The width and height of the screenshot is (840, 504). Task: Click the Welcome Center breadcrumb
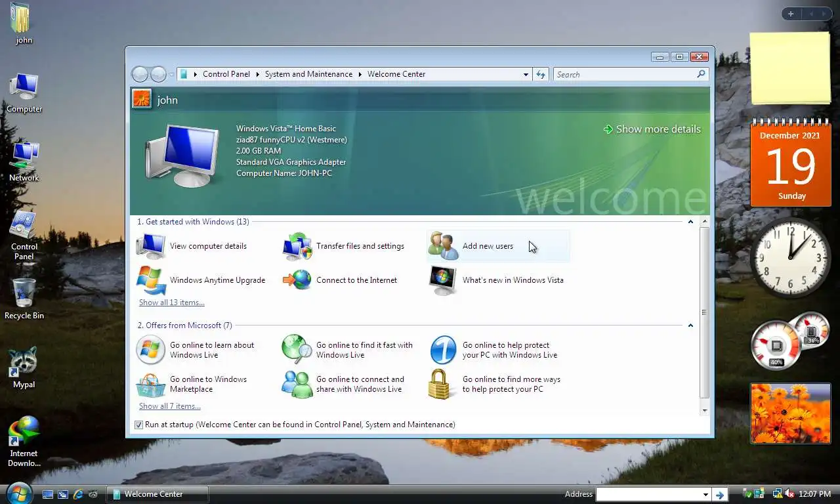click(x=396, y=74)
